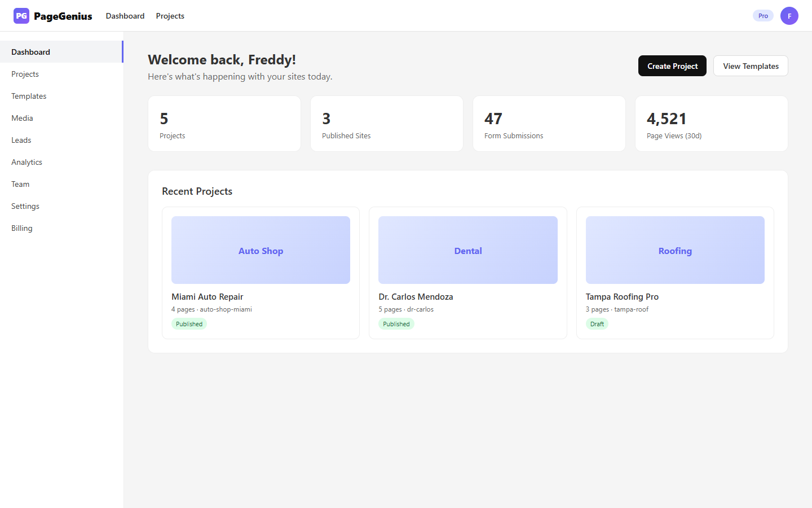This screenshot has width=812, height=508.
Task: Click the 'Welcome back, Freddy!' heading
Action: 222,60
